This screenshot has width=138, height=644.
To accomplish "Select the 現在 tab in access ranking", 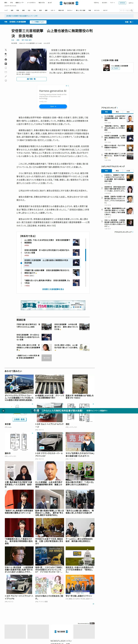I will click(106, 112).
